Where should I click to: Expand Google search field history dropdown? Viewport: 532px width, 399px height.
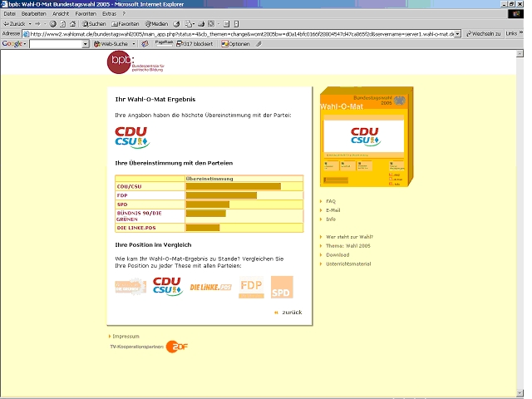tap(86, 44)
